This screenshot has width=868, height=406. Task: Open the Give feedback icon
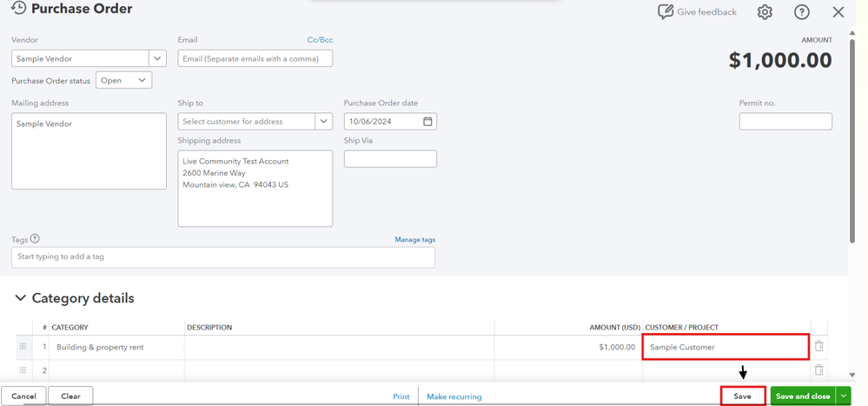click(666, 12)
